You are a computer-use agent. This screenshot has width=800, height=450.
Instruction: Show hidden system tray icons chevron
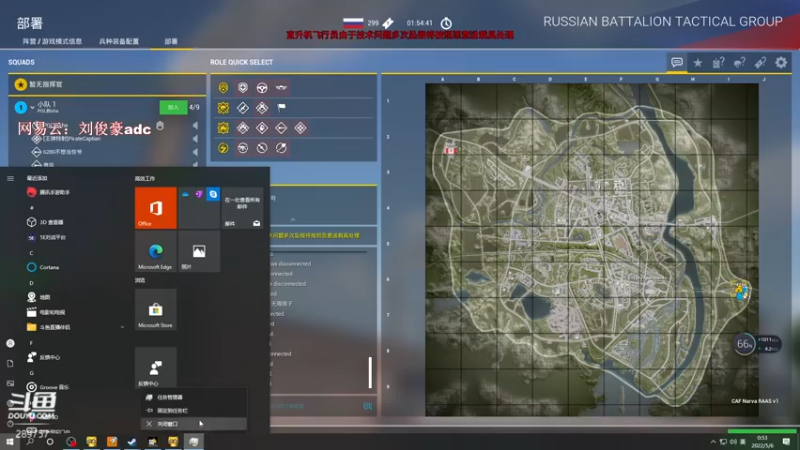713,442
